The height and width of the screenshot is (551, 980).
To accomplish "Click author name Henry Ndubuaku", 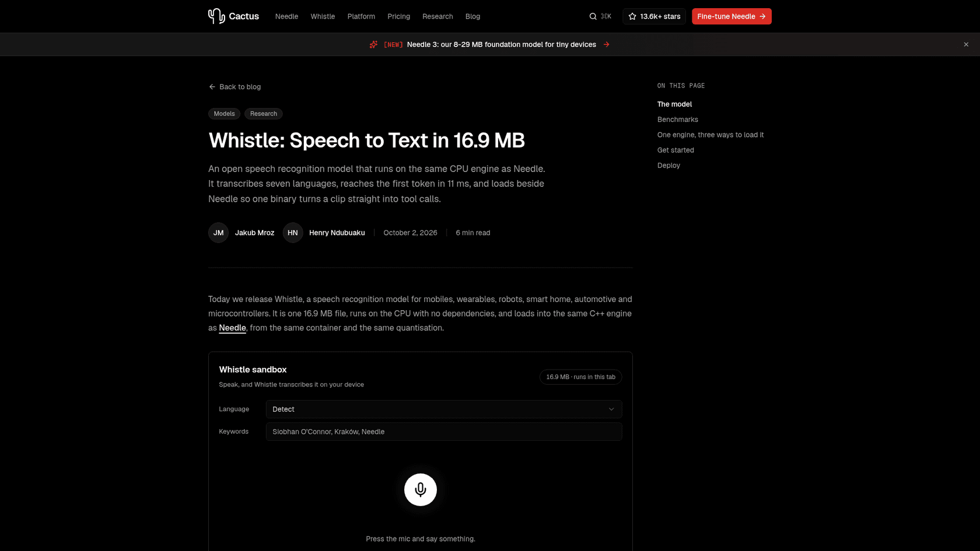I will pos(337,233).
